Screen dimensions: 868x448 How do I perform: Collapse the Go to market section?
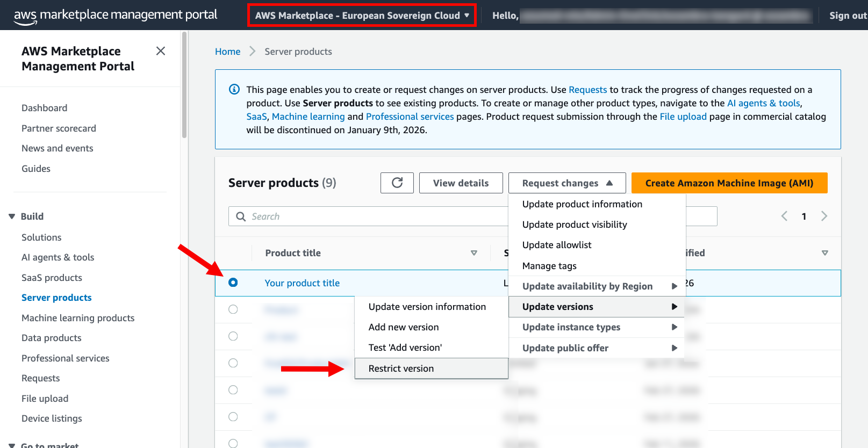[x=12, y=445]
